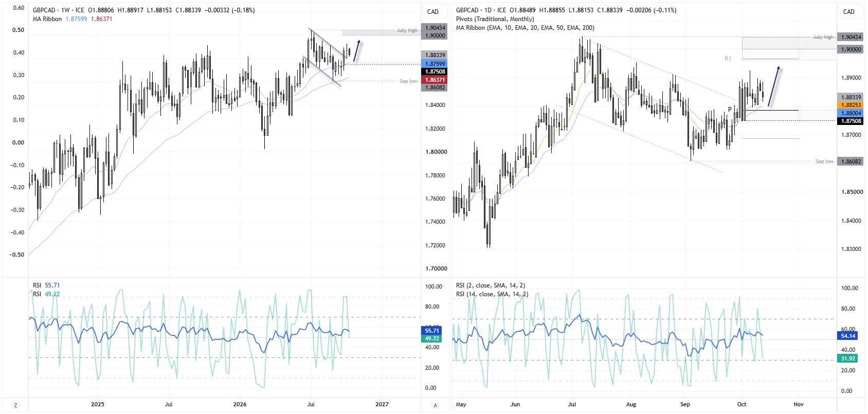Click the Z timezone button at bottom left
Image resolution: width=868 pixels, height=414 pixels.
15,405
